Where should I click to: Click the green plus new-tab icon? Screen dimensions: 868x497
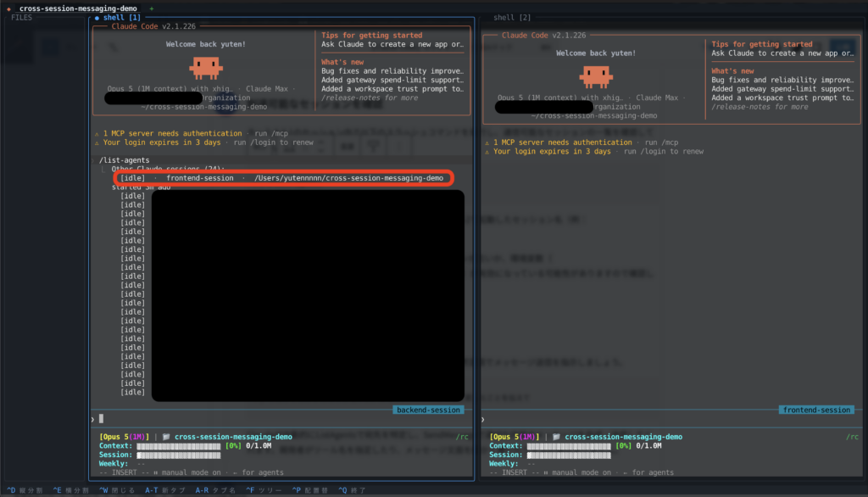151,8
